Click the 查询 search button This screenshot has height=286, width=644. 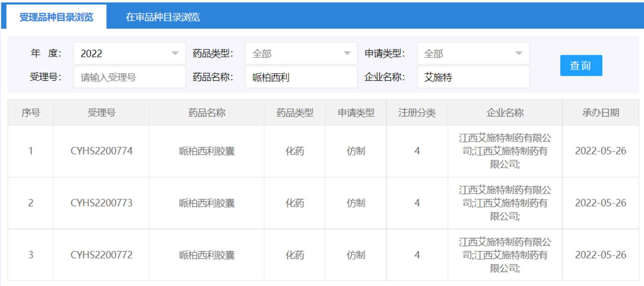[581, 65]
